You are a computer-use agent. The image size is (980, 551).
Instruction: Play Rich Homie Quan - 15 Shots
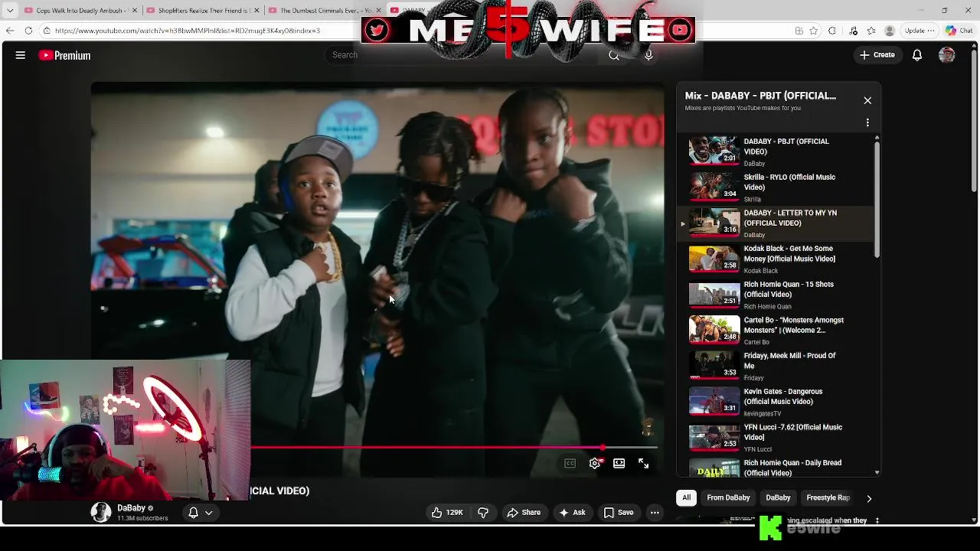tap(776, 295)
